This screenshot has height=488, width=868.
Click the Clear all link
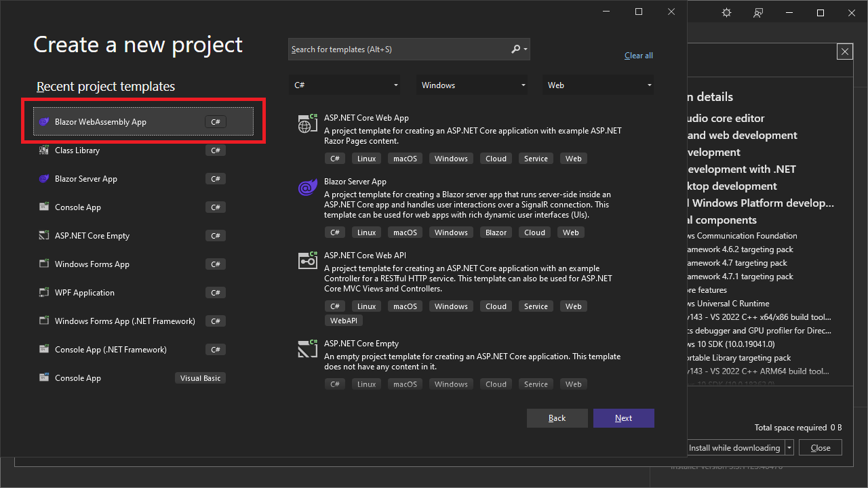(x=639, y=56)
